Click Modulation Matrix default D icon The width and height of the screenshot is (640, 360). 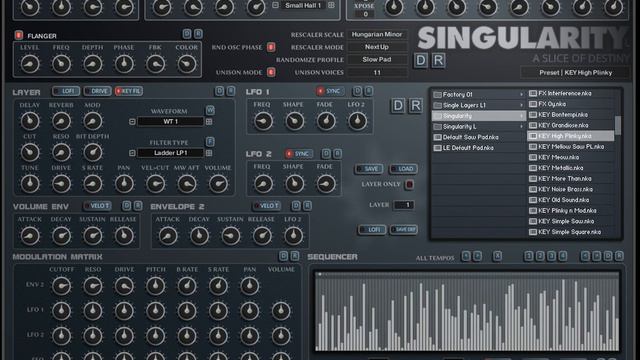coord(283,256)
